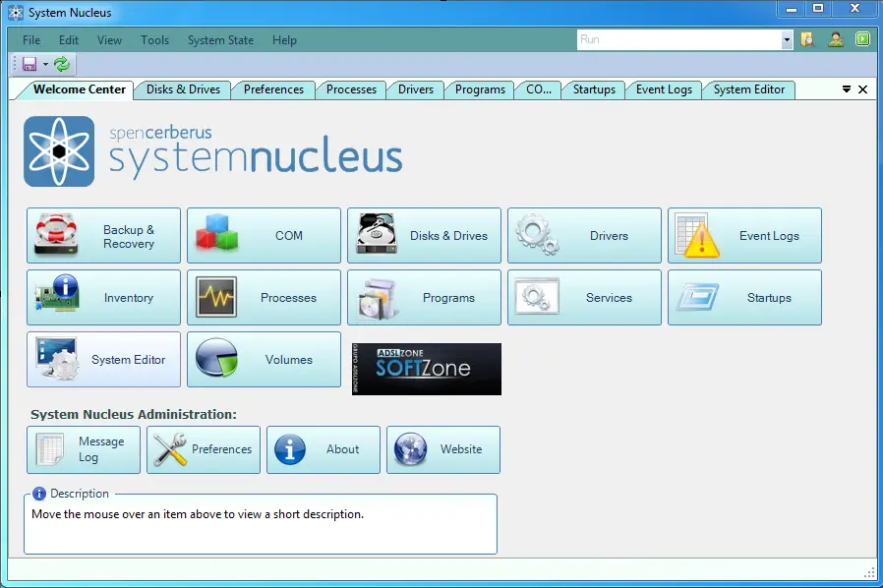
Task: Click the green refresh arrows toolbar icon
Action: pyautogui.click(x=62, y=64)
